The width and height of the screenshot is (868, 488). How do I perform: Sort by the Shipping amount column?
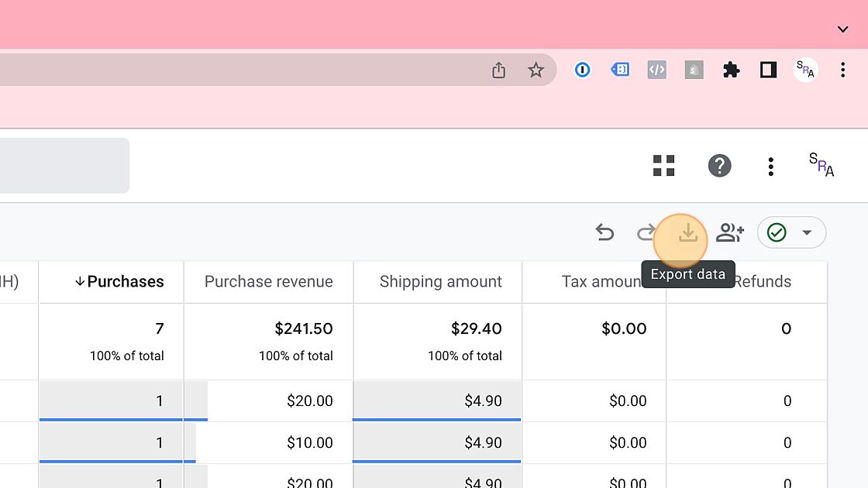pyautogui.click(x=440, y=282)
